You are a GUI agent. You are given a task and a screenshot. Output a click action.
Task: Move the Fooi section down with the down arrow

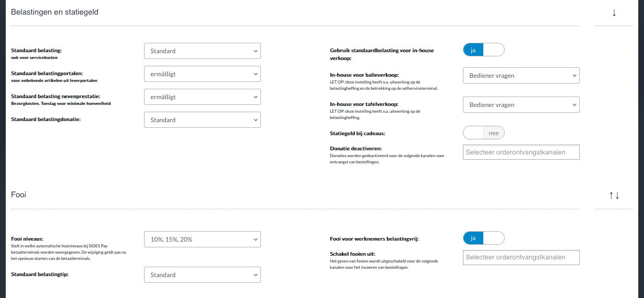click(618, 195)
